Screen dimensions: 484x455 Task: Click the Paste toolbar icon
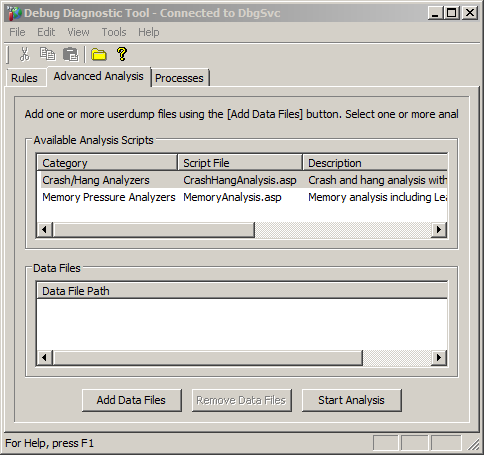tap(71, 54)
